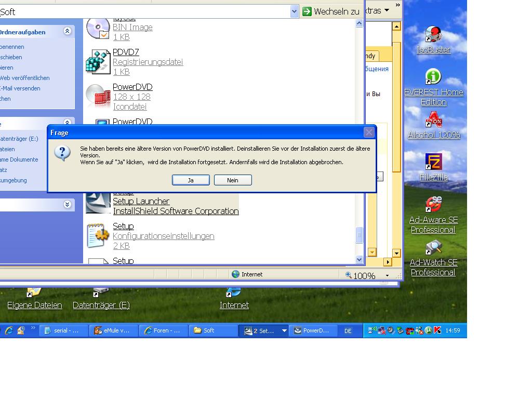Switch to the Soft folder taskbar button

coord(214,330)
